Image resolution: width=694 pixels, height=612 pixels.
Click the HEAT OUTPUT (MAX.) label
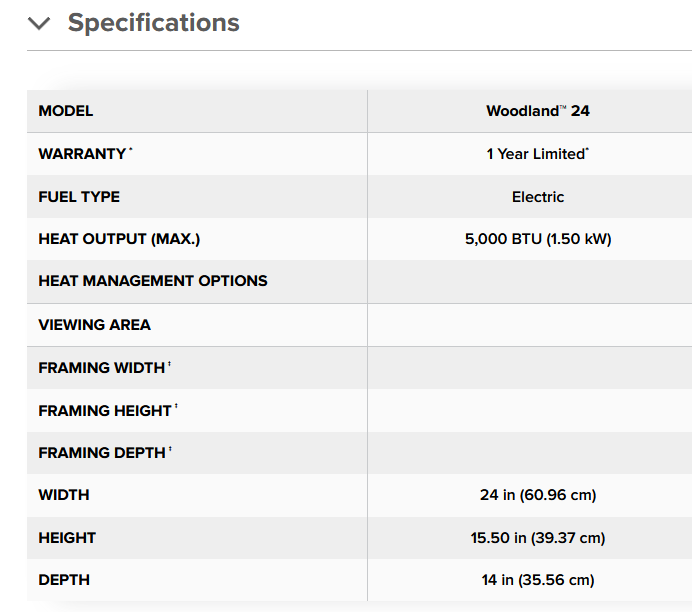click(x=126, y=240)
